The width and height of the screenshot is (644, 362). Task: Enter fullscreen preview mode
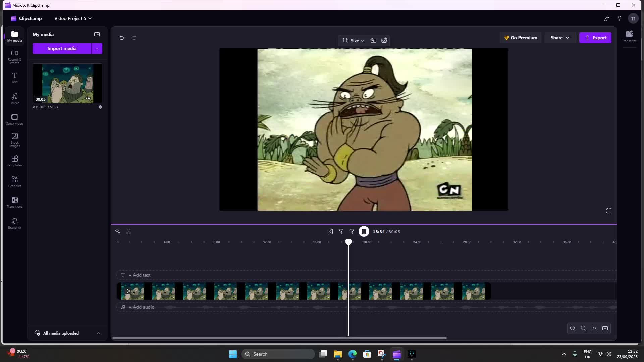coord(609,211)
